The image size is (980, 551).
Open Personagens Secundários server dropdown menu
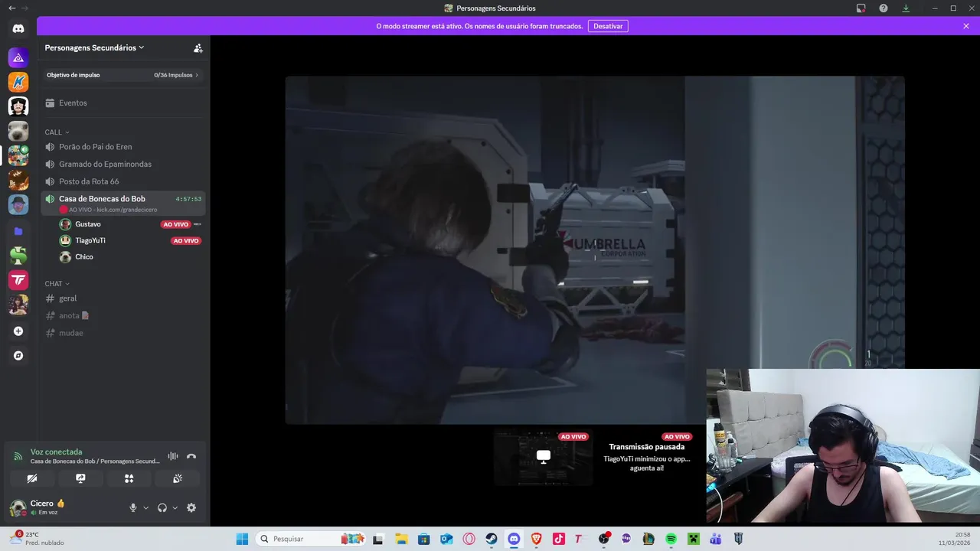(x=95, y=47)
